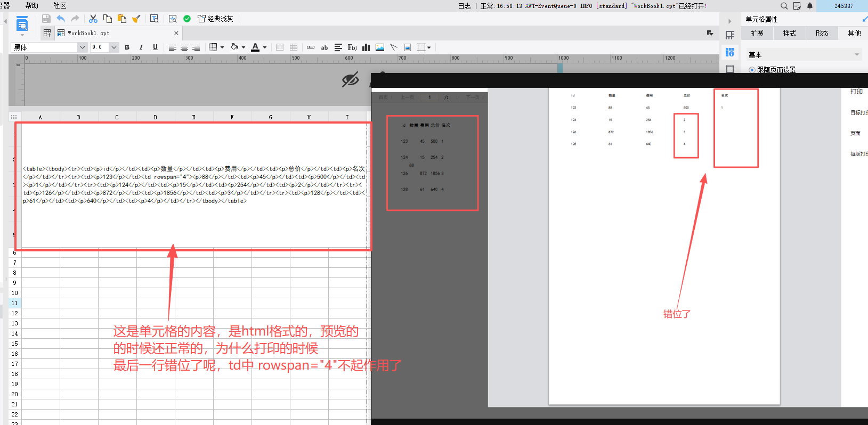The width and height of the screenshot is (868, 425).
Task: Expand the font color dropdown arrow
Action: 265,47
